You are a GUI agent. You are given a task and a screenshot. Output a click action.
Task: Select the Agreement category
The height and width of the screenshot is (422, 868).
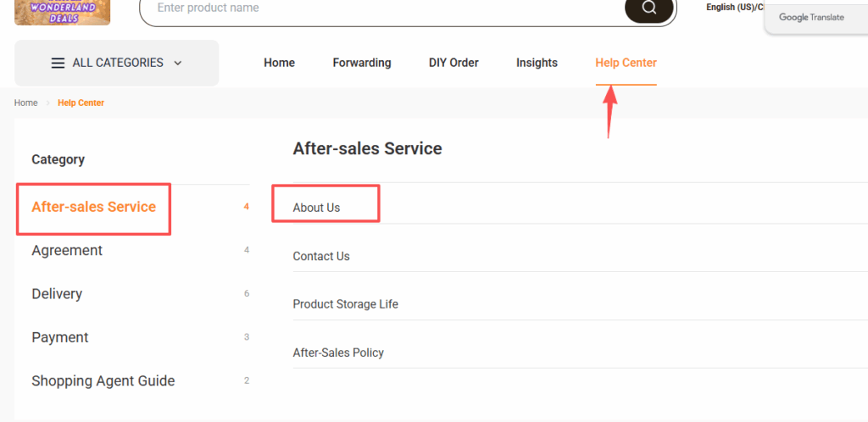point(67,251)
